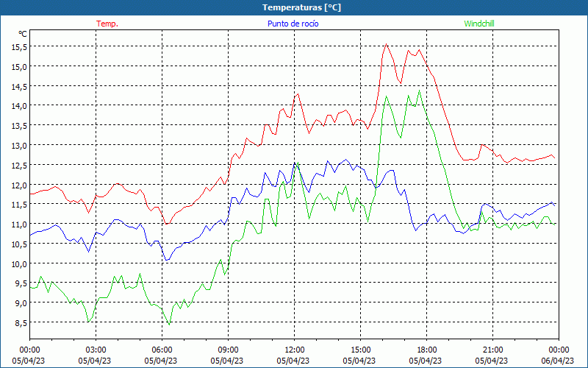Click the 10,5 y-axis value
Screen dimensions: 588x368
[x=20, y=244]
